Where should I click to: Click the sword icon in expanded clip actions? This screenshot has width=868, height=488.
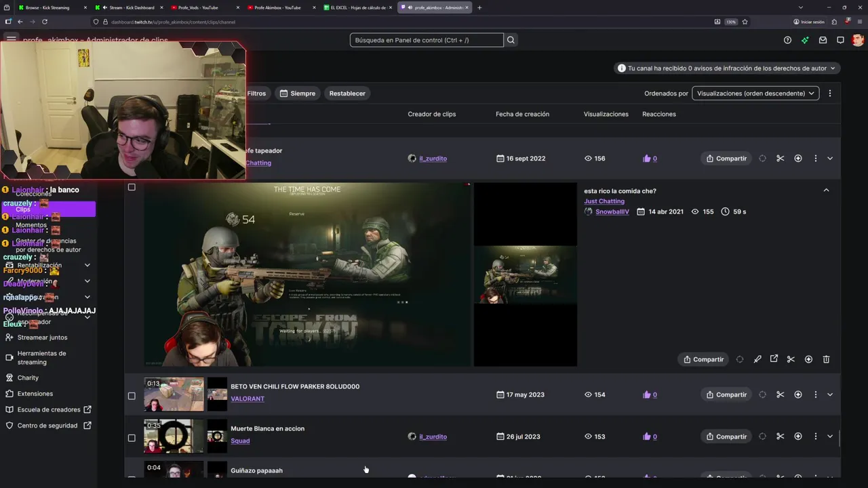(x=757, y=359)
